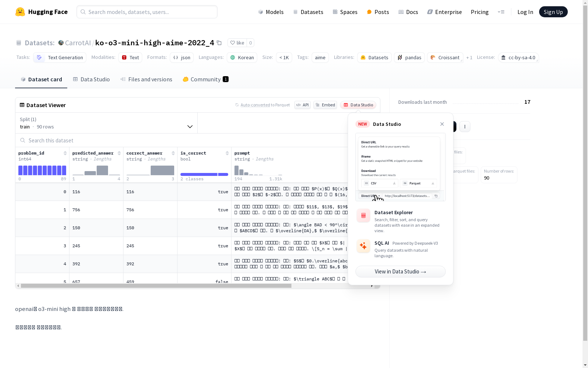Viewport: 588px width, 368px height.
Task: Switch to the Data Studio tab
Action: pyautogui.click(x=91, y=79)
